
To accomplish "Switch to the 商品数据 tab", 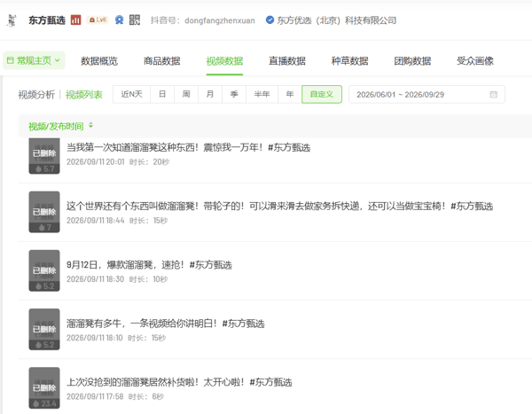I will point(162,61).
